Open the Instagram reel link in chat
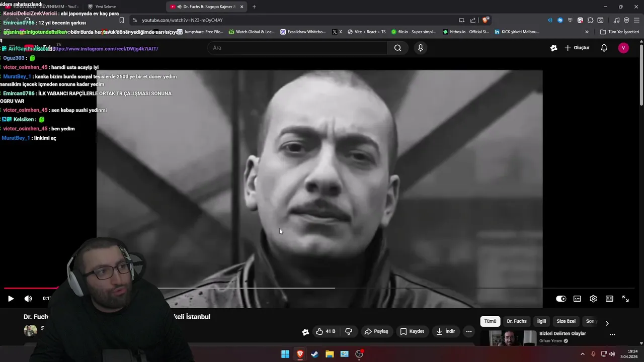Screen dimensions: 644x362 click(106, 49)
